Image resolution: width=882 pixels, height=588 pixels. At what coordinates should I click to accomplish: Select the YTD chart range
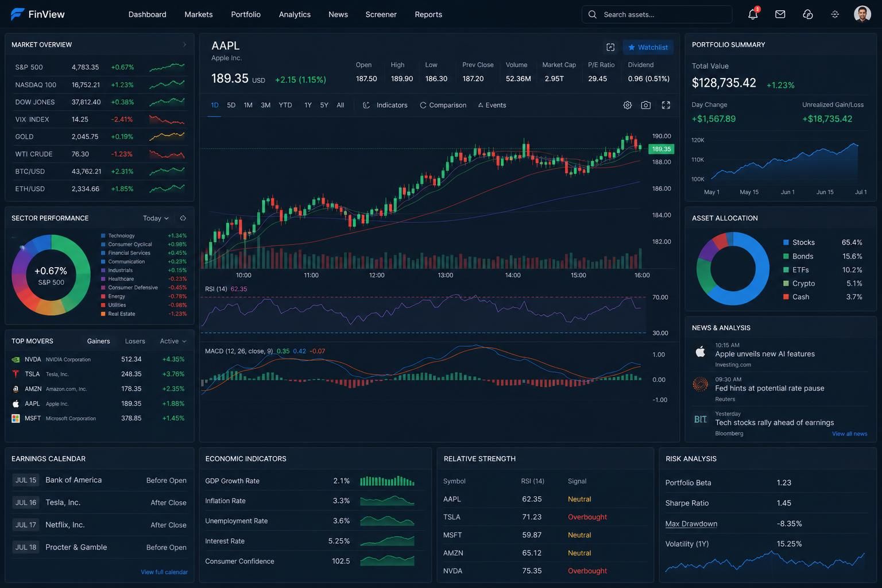pyautogui.click(x=285, y=105)
